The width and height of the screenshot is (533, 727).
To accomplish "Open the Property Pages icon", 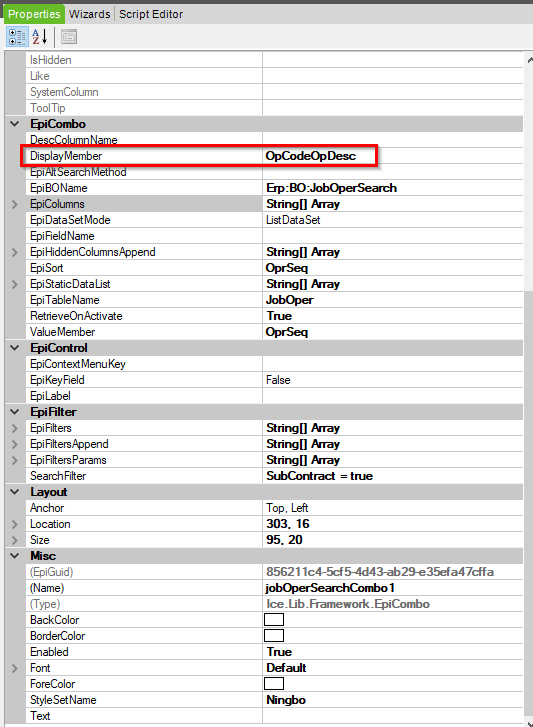I will pyautogui.click(x=69, y=37).
